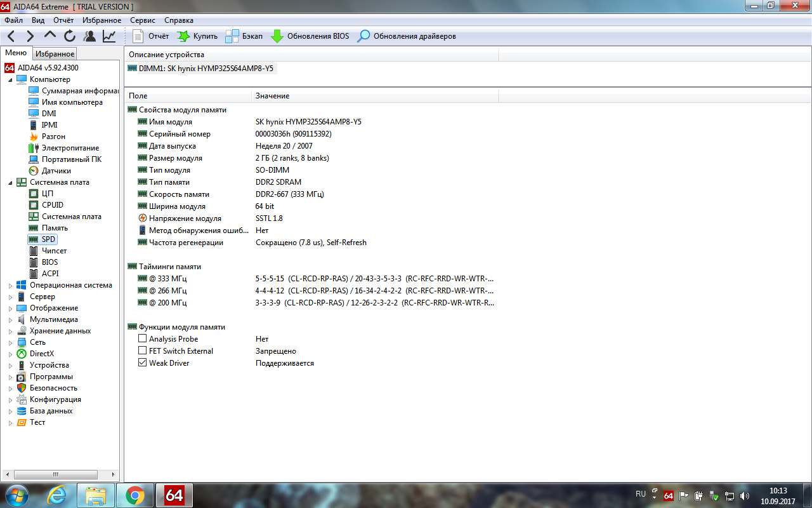Image resolution: width=812 pixels, height=508 pixels.
Task: Click the Отчёт toolbar button
Action: (151, 36)
